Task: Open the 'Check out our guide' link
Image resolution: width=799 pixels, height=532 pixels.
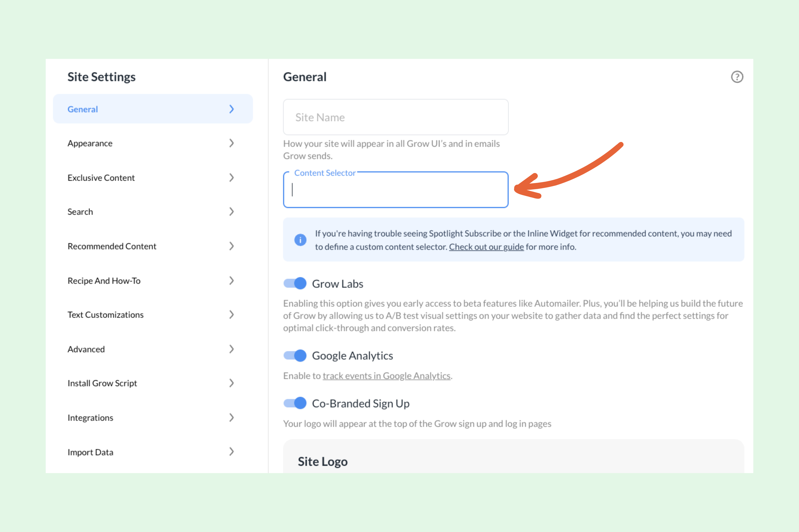Action: (486, 247)
